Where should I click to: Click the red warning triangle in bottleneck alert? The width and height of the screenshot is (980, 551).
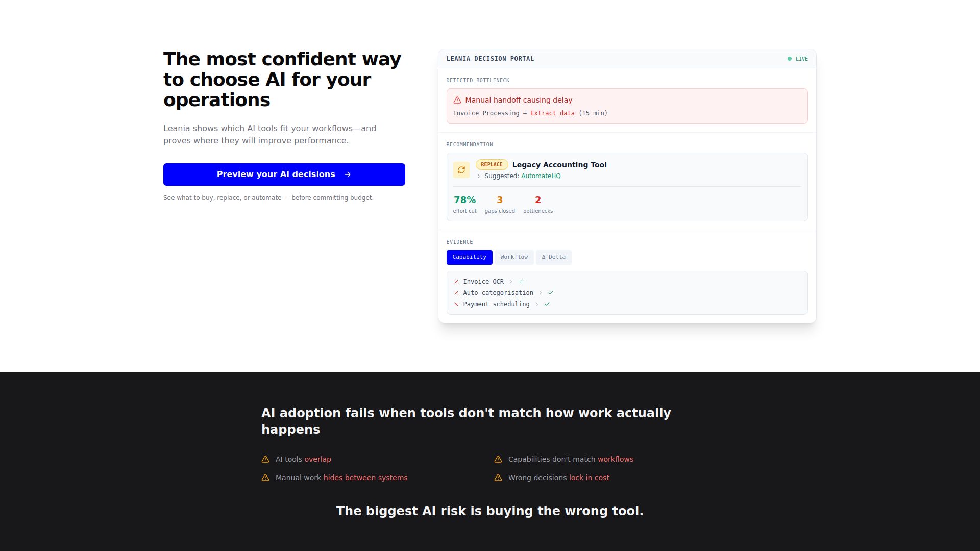[x=457, y=101]
